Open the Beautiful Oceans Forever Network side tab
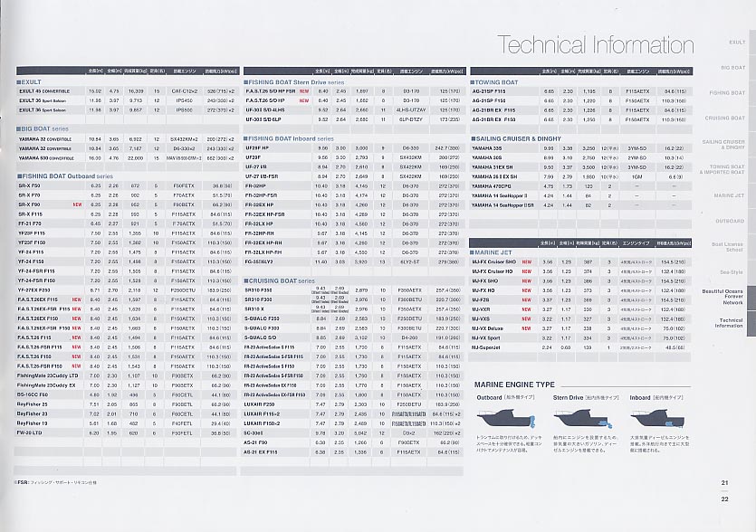The width and height of the screenshot is (756, 532). point(723,297)
